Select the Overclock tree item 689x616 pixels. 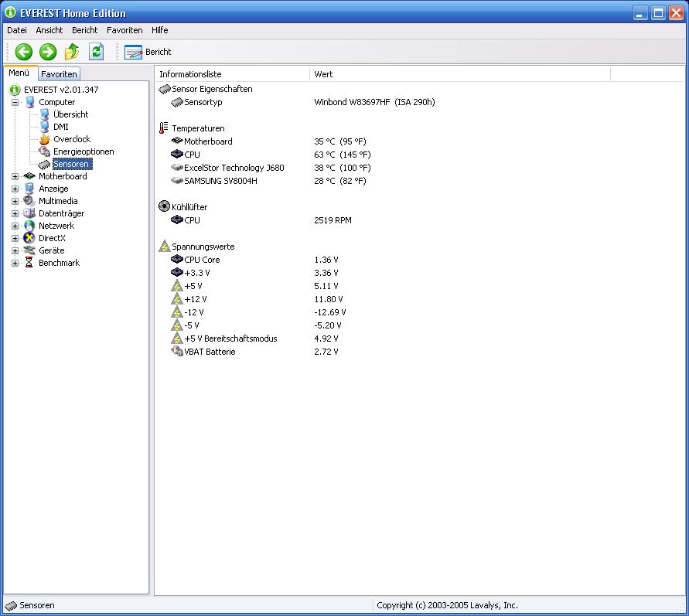(x=72, y=139)
